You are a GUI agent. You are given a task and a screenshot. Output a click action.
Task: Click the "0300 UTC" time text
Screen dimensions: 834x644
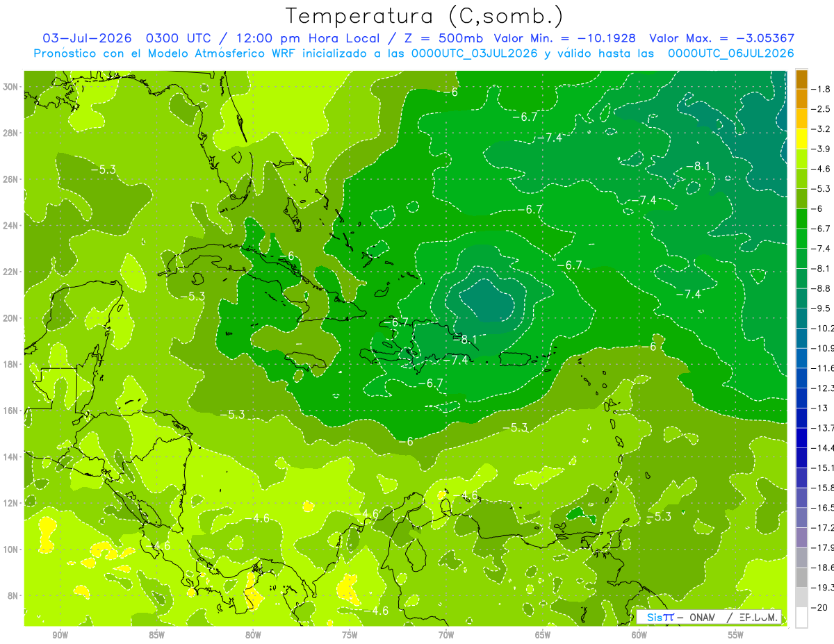click(x=178, y=38)
